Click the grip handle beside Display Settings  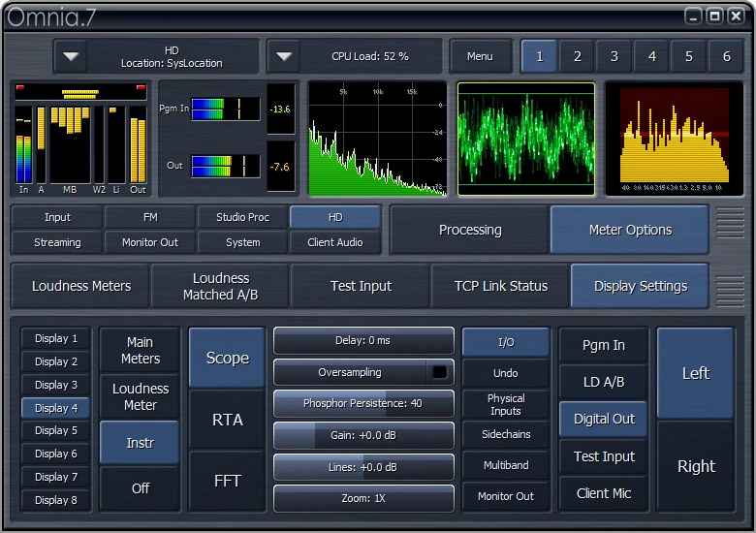point(730,291)
